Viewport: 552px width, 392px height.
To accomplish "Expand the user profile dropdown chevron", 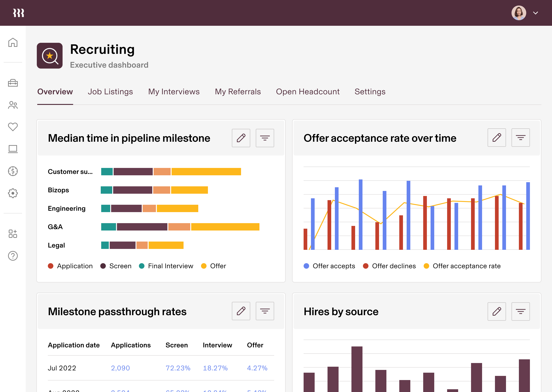I will point(535,13).
